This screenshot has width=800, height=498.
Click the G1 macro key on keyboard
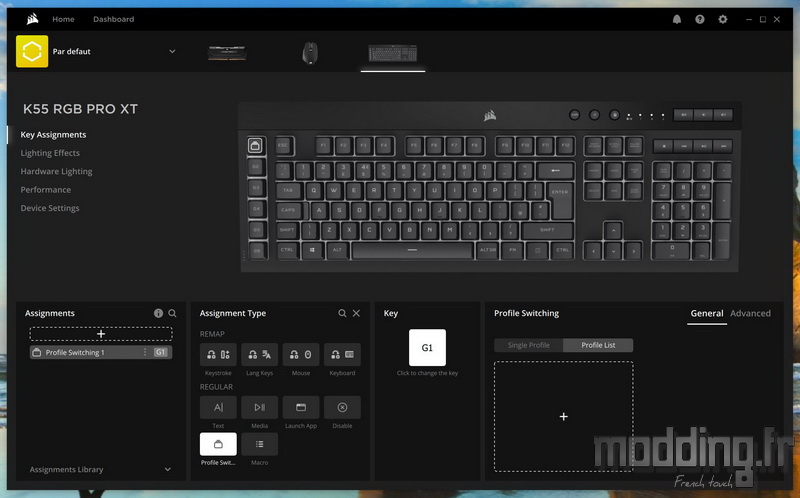tap(255, 146)
